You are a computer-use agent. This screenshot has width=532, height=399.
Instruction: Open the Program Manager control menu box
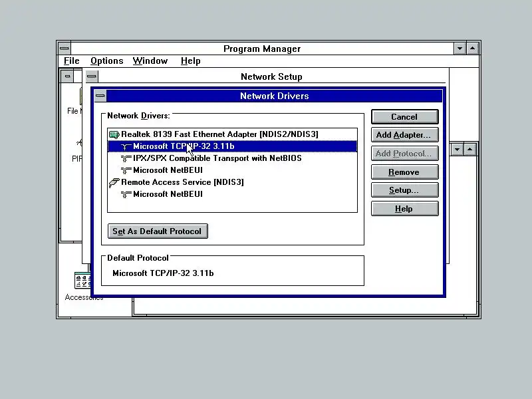coord(64,49)
